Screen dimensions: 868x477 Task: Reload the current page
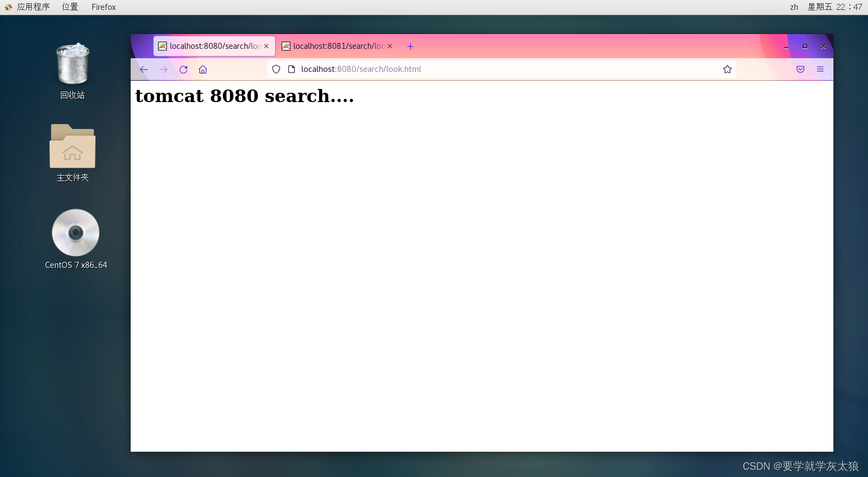(x=183, y=69)
